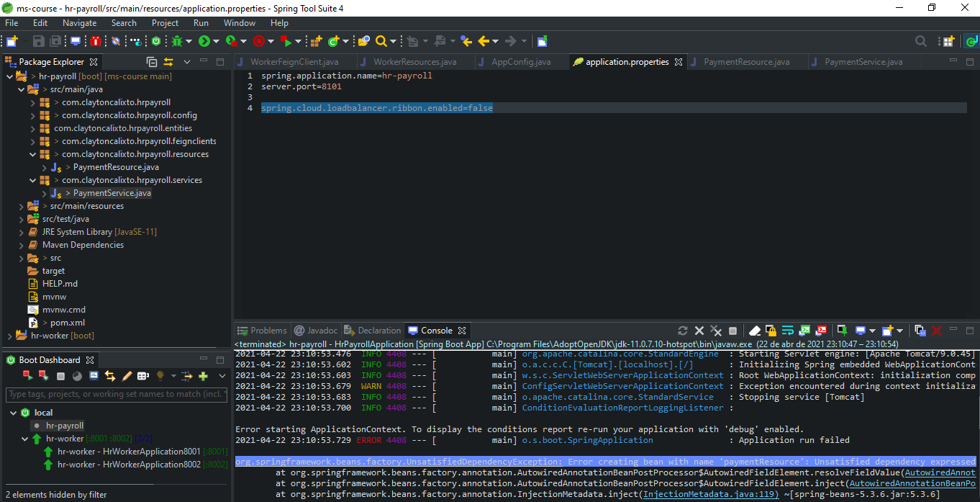
Task: Click the remove all terminated launches icon
Action: click(716, 331)
